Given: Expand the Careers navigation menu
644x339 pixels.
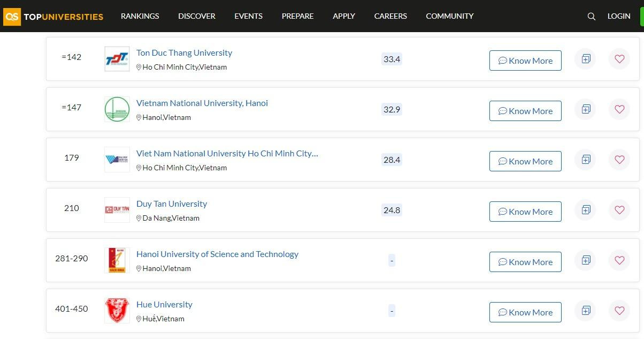Looking at the screenshot, I should 390,16.
